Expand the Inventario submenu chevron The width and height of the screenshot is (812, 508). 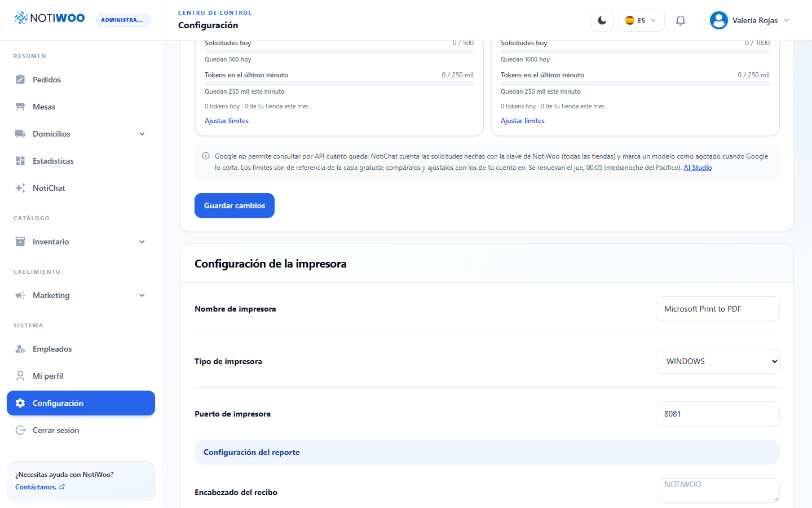tap(142, 242)
